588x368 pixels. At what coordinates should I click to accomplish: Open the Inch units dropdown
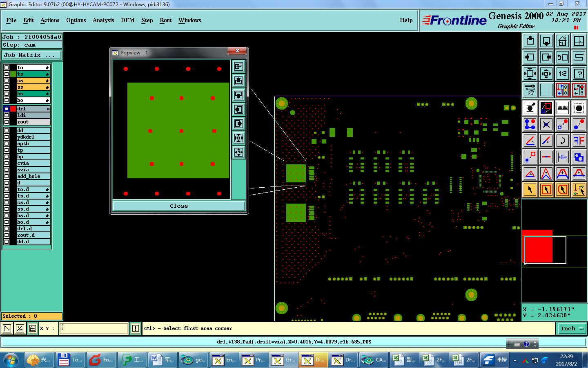[572, 328]
